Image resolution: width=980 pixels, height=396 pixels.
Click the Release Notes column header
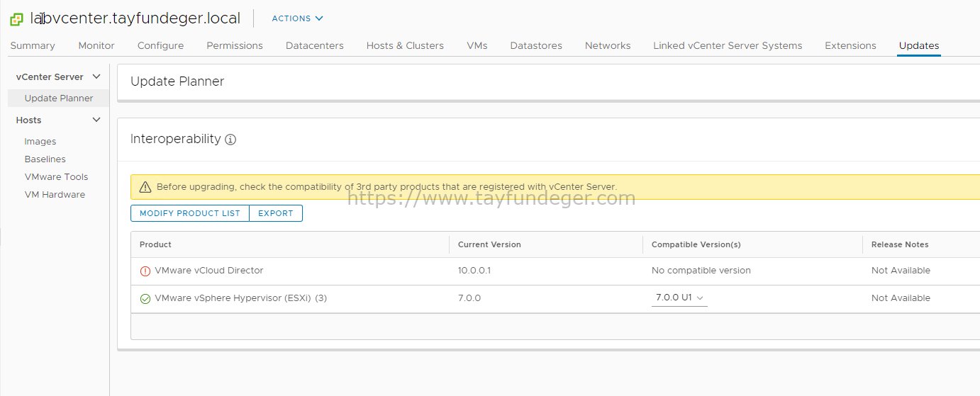click(900, 244)
